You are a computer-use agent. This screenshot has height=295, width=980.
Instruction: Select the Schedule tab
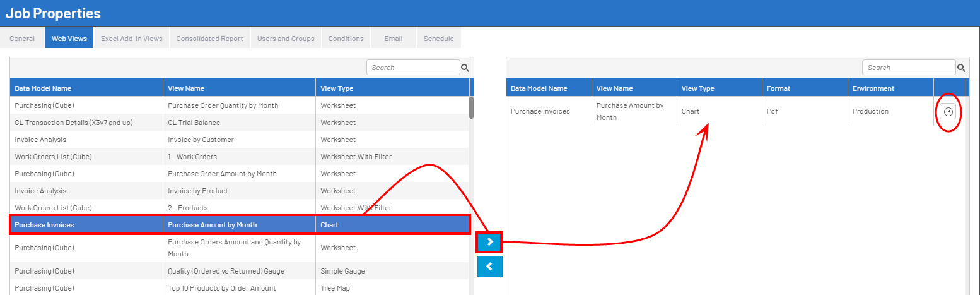click(438, 39)
